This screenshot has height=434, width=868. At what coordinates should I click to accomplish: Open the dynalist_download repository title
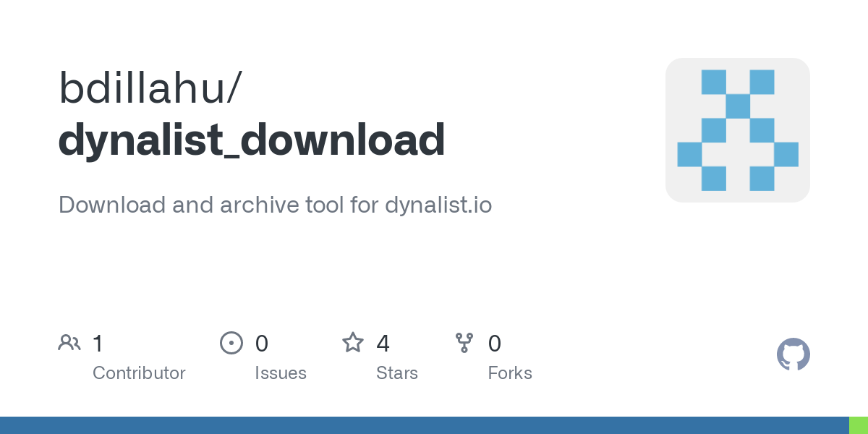(x=251, y=140)
